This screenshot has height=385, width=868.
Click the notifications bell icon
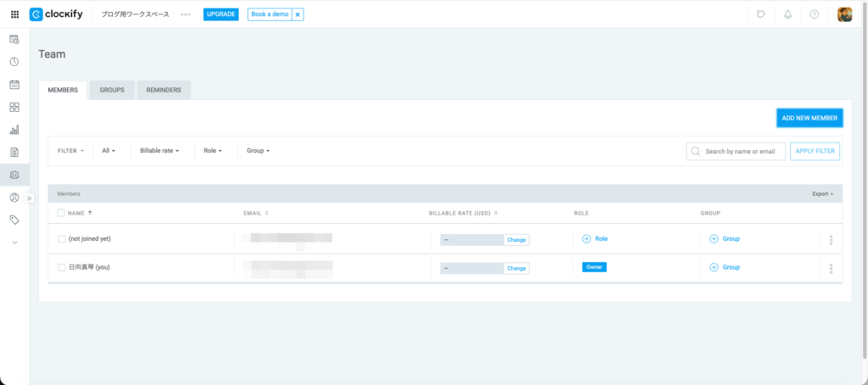point(787,14)
